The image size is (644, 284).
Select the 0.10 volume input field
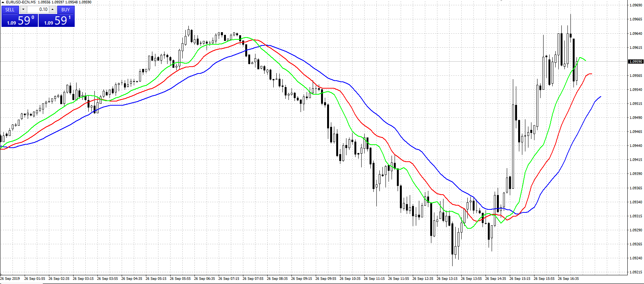pos(38,9)
